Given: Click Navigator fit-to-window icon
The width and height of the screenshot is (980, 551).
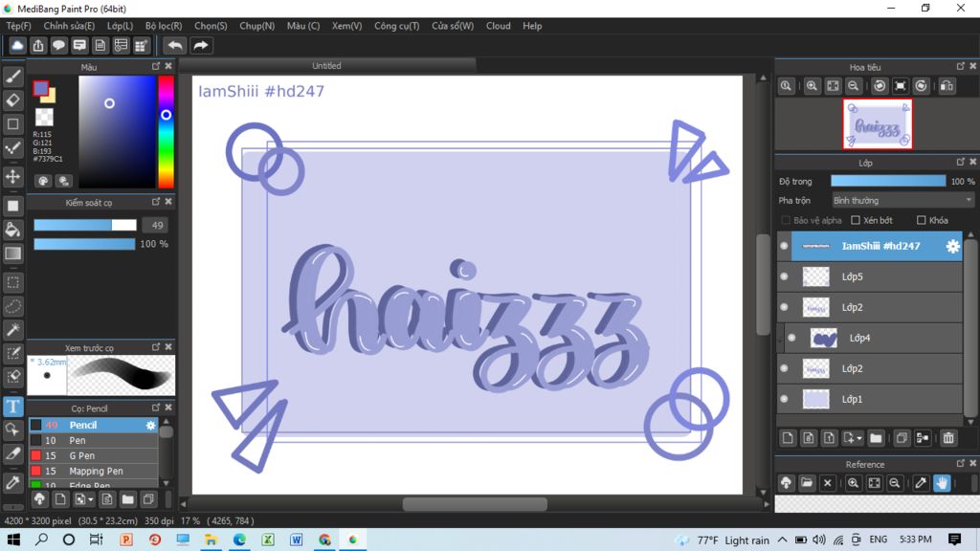Looking at the screenshot, I should click(x=833, y=86).
